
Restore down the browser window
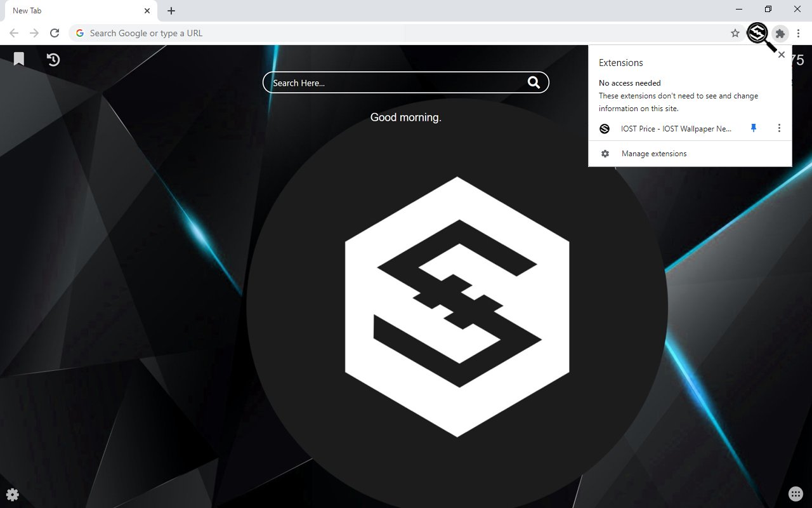[768, 10]
